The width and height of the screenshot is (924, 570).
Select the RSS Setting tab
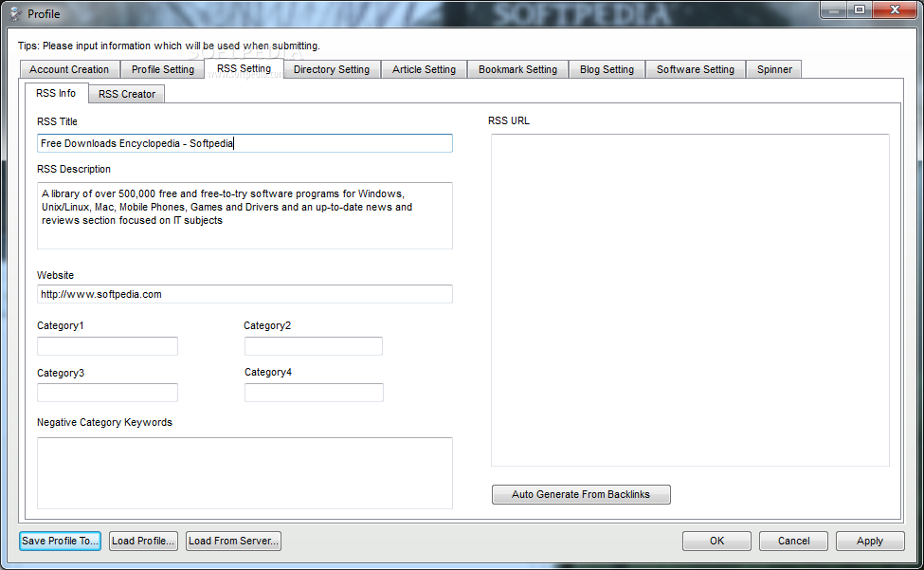244,68
